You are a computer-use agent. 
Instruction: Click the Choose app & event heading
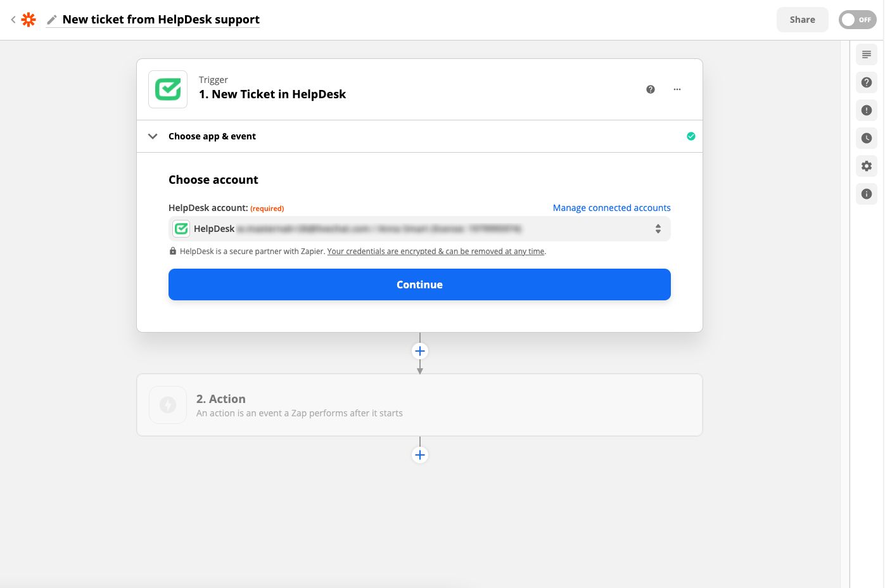(212, 136)
